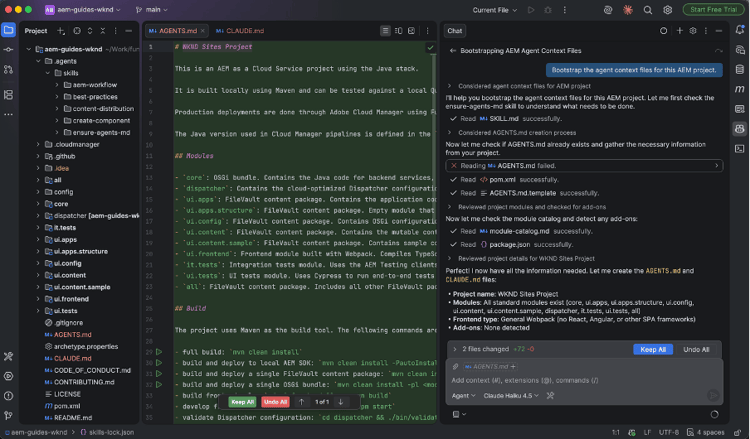Open the Commit tool window icon
750x439 pixels.
[x=9, y=50]
